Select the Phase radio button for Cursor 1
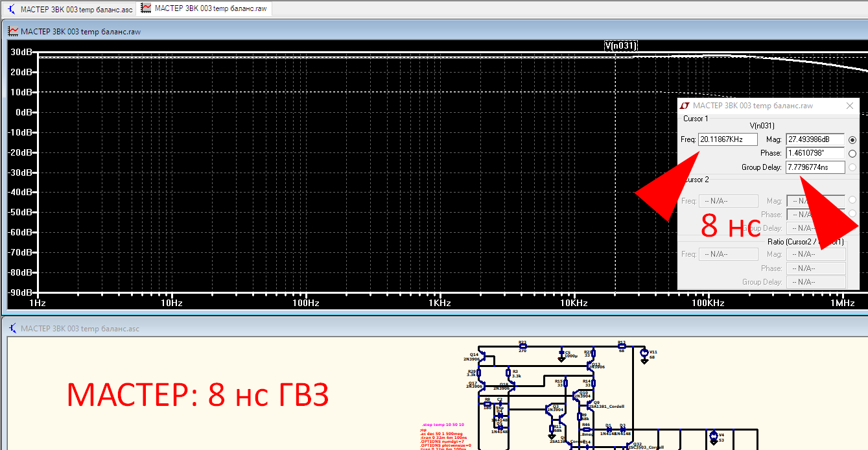The image size is (868, 450). (852, 154)
